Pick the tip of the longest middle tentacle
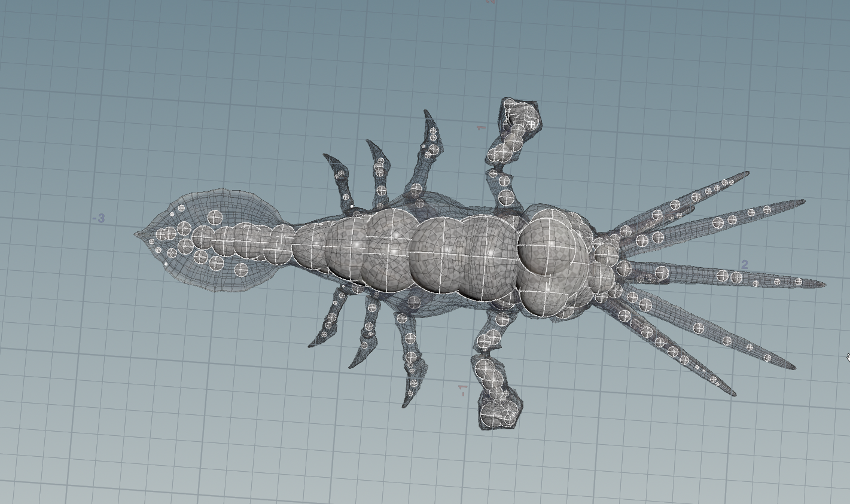 (823, 284)
